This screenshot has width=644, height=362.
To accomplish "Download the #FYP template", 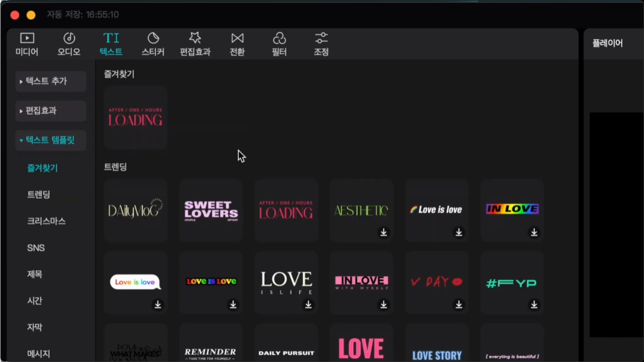I will click(534, 304).
